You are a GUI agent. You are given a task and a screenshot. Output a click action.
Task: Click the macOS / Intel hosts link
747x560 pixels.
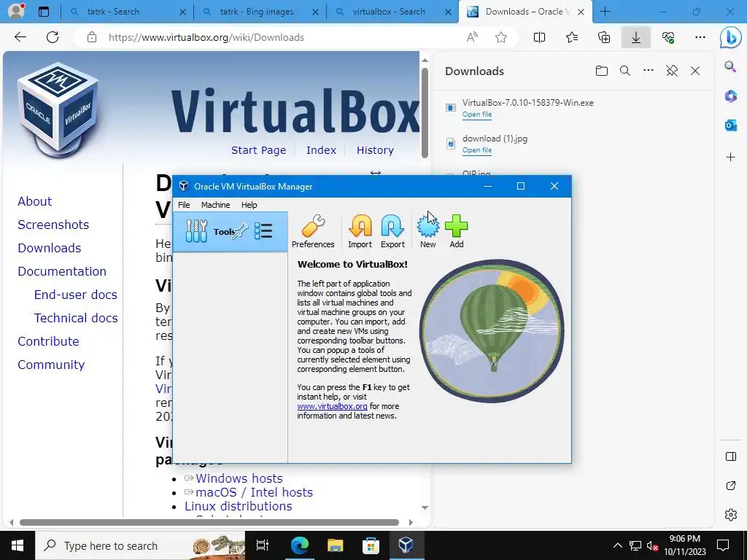tap(254, 492)
